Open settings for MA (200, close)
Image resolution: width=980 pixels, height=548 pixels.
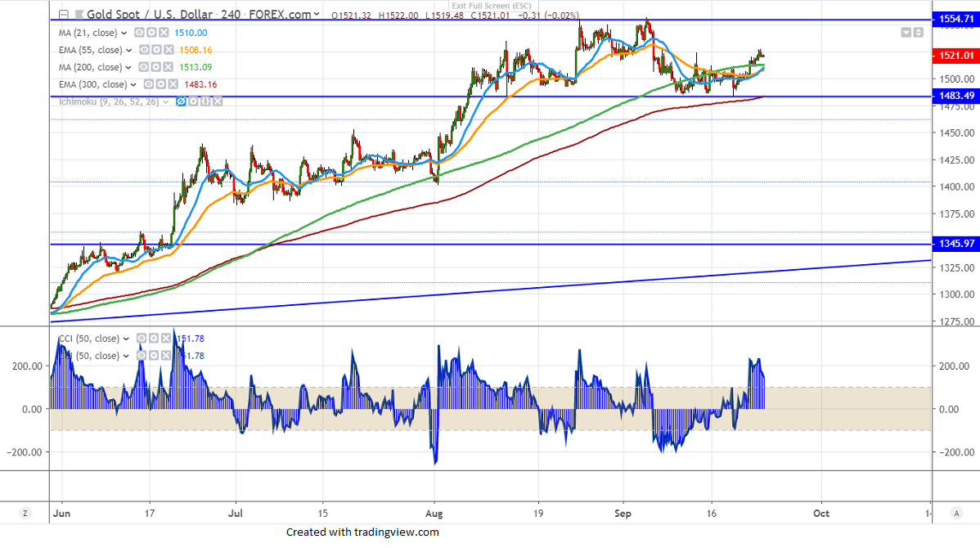155,67
